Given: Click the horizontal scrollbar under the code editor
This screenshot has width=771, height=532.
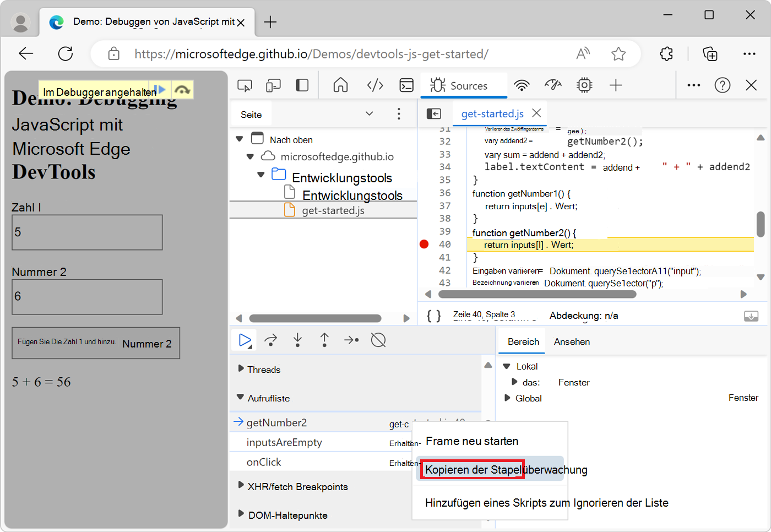Looking at the screenshot, I should pyautogui.click(x=537, y=294).
